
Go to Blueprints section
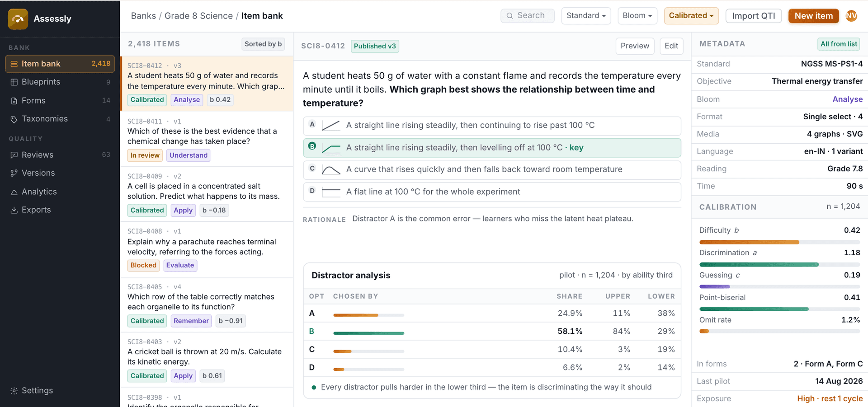(60, 82)
